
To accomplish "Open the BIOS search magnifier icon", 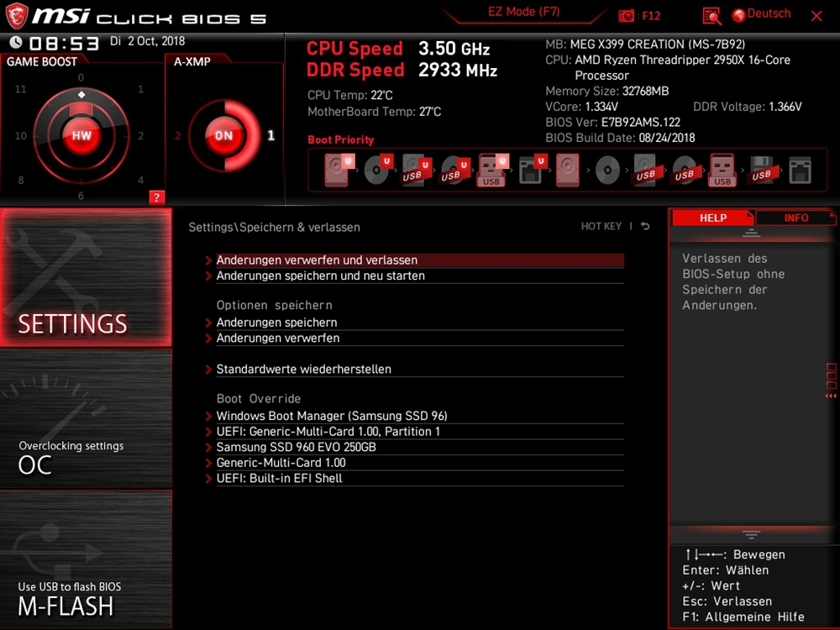I will (x=711, y=16).
